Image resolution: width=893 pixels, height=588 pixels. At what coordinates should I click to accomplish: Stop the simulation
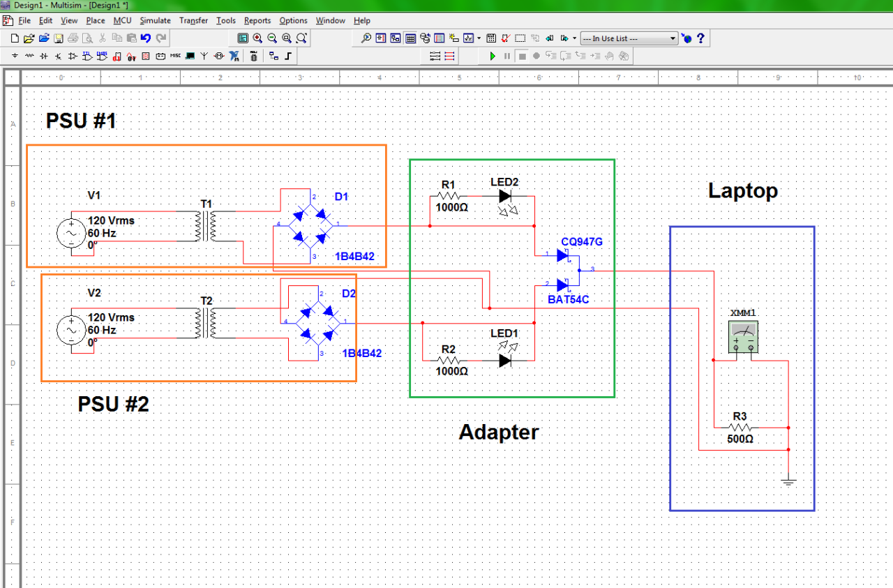tap(522, 56)
